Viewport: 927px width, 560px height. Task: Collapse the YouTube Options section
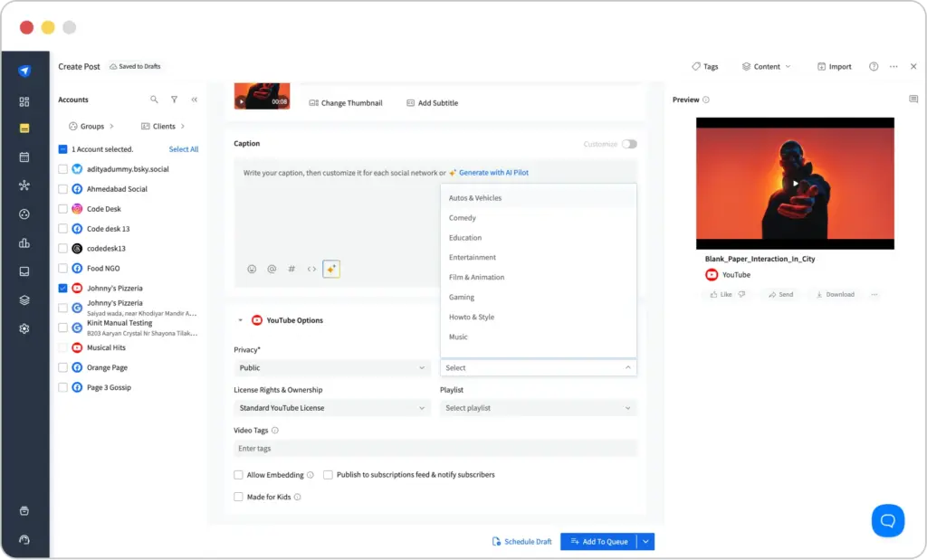[240, 320]
